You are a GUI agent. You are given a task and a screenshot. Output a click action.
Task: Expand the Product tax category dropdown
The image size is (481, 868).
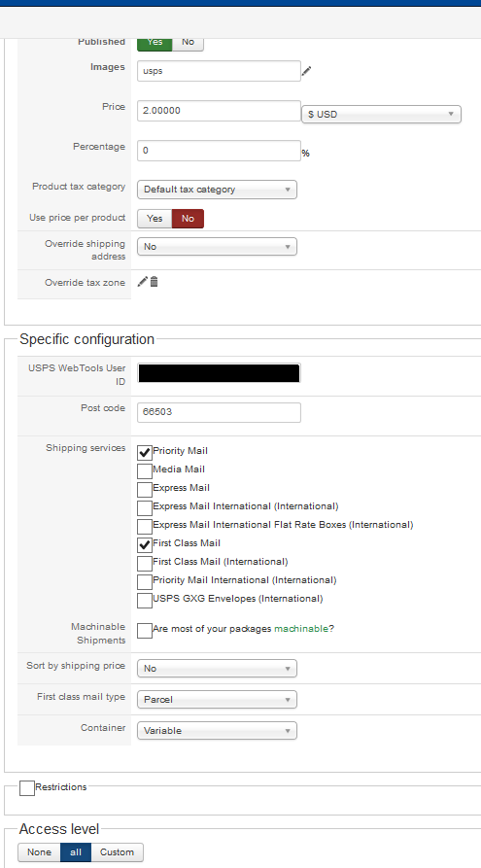(217, 190)
